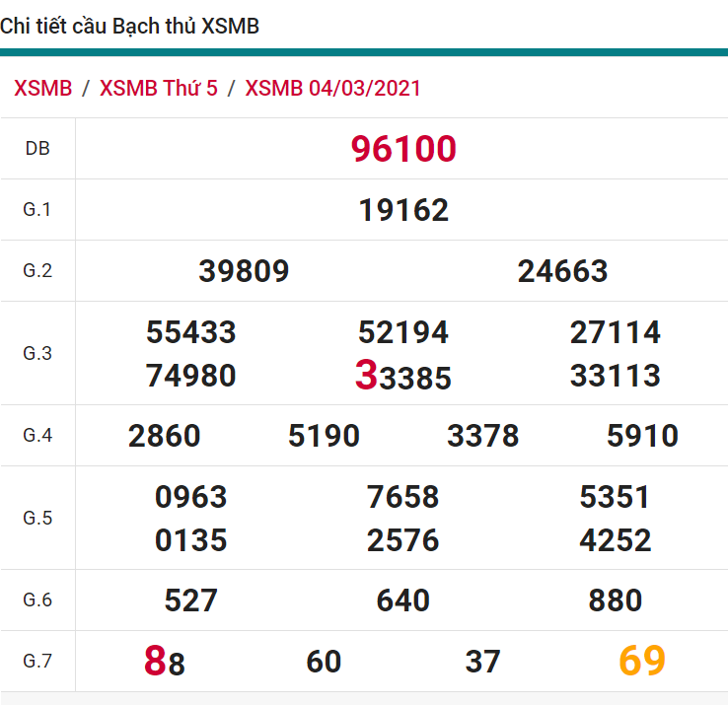
Task: Click second prize number 39809
Action: 244,271
